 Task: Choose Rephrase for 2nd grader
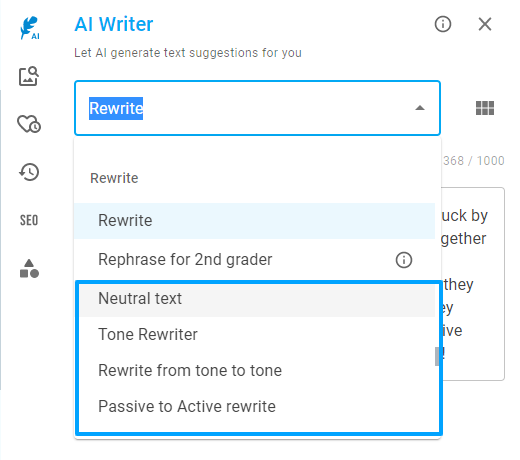coord(254,260)
